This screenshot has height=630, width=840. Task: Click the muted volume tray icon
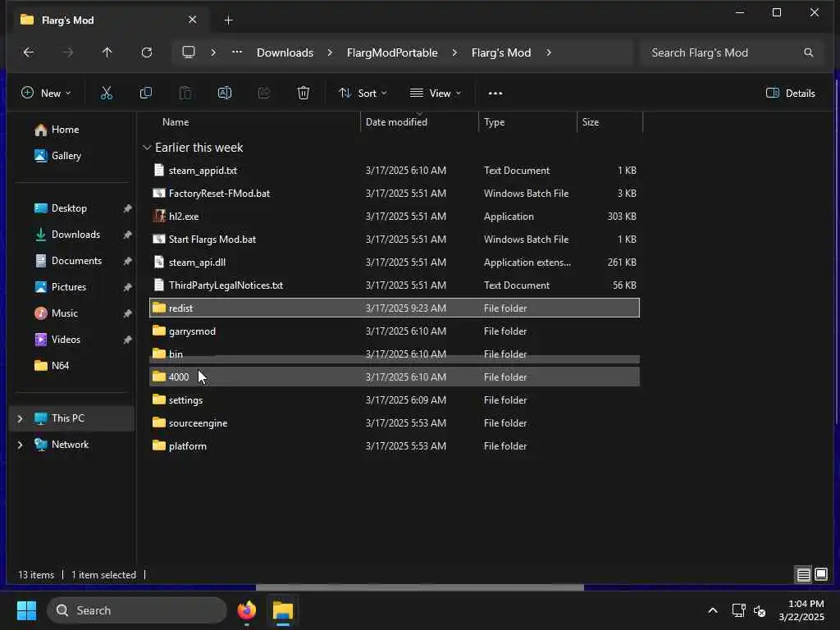(x=760, y=610)
